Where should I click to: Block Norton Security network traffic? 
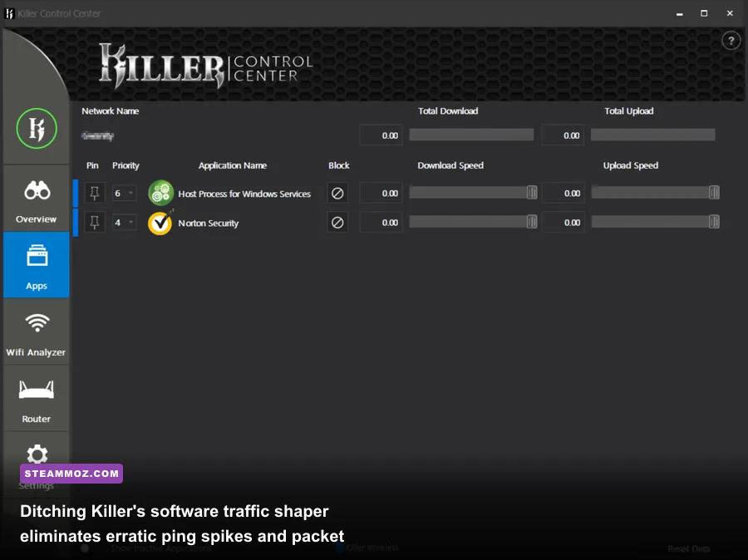[x=337, y=223]
